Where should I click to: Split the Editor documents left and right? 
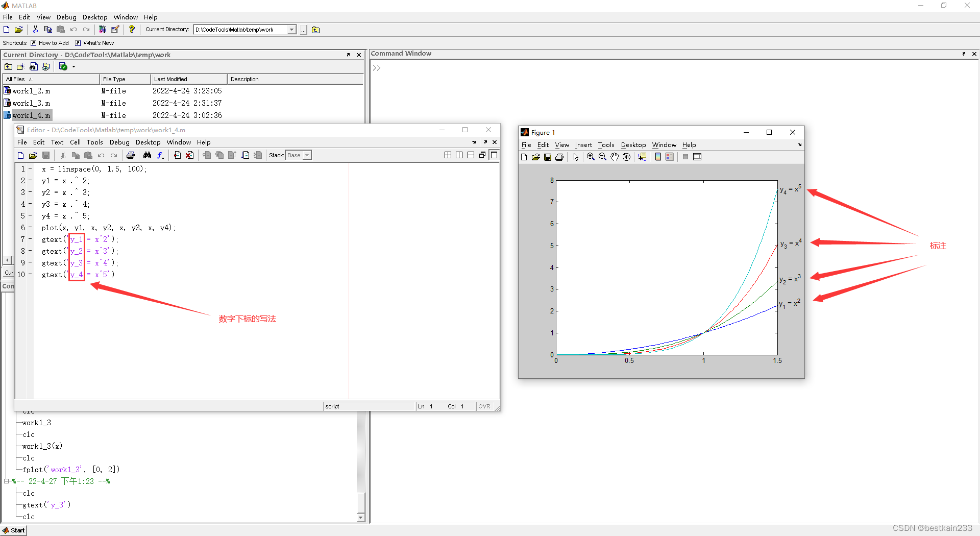[459, 155]
